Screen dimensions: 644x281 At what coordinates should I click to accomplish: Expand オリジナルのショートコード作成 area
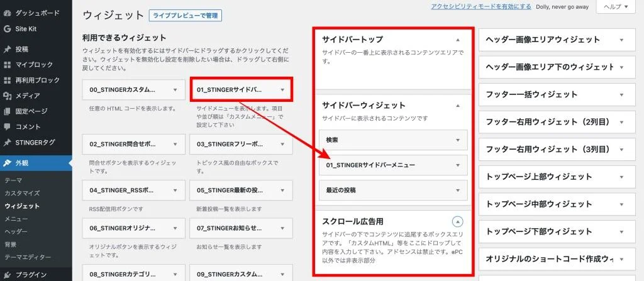coord(621,259)
